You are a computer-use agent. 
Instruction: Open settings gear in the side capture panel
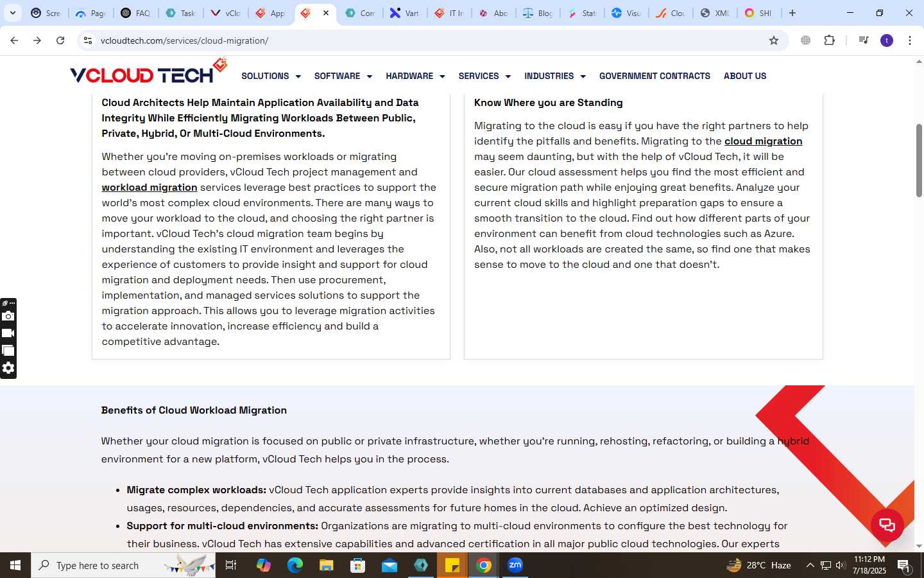(8, 368)
